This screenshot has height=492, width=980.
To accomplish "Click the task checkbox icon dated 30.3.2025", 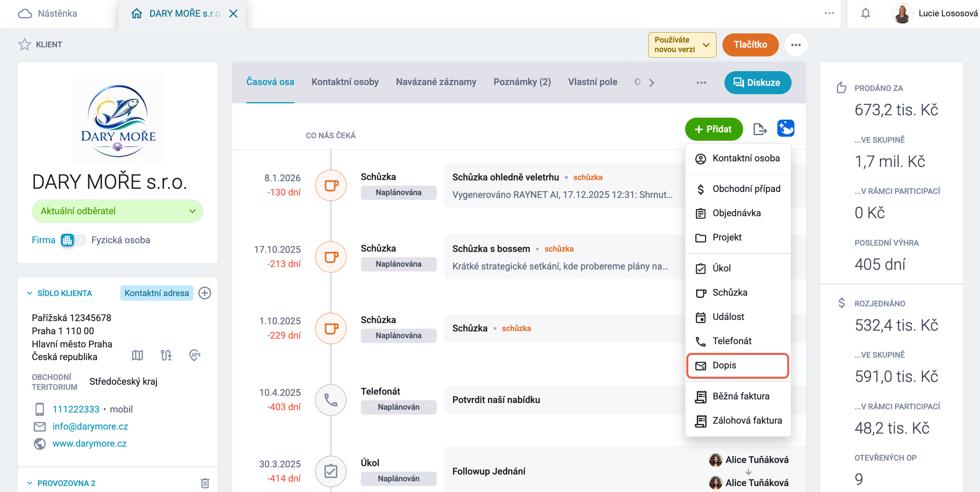I will (x=331, y=472).
